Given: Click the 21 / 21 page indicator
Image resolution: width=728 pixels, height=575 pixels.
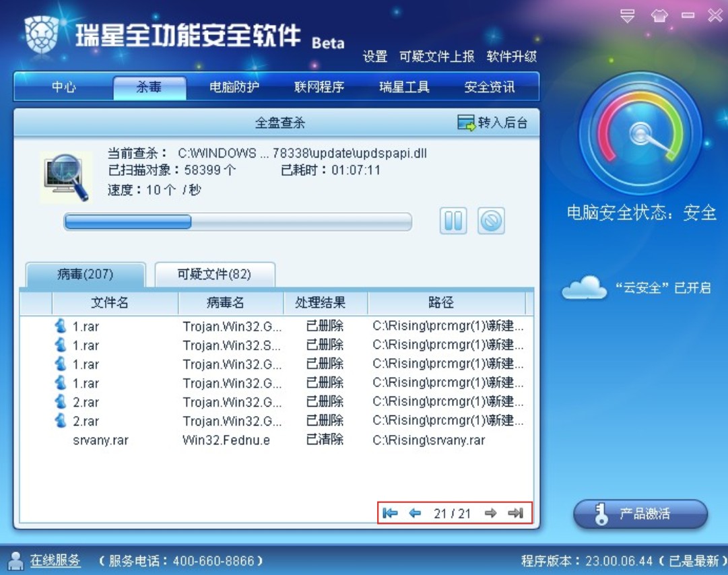Looking at the screenshot, I should point(452,513).
